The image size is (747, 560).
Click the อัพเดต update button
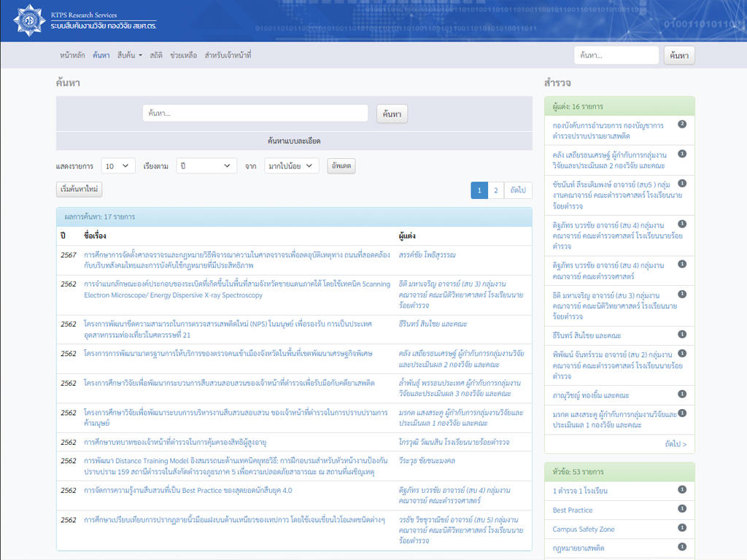tap(341, 166)
